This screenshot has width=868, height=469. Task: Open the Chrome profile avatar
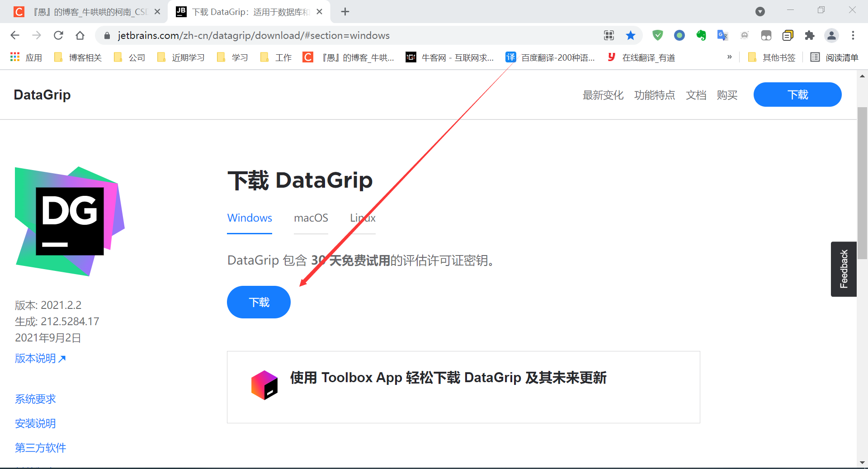pyautogui.click(x=831, y=35)
